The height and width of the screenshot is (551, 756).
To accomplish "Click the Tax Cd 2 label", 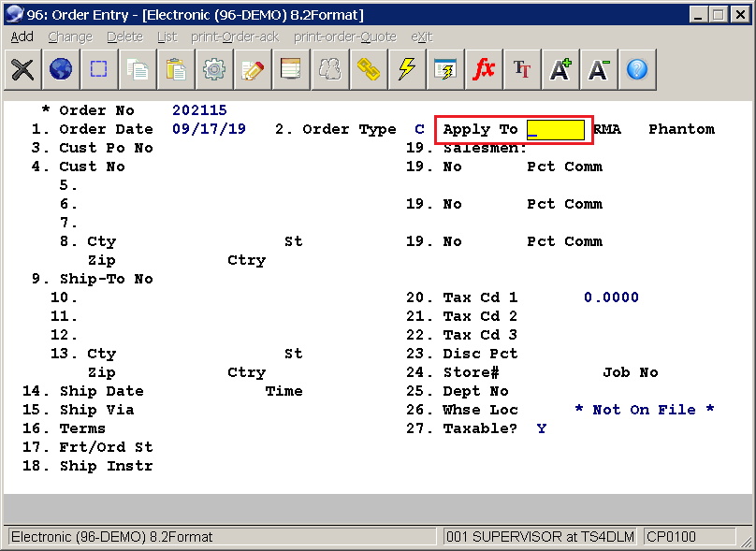I will click(480, 316).
